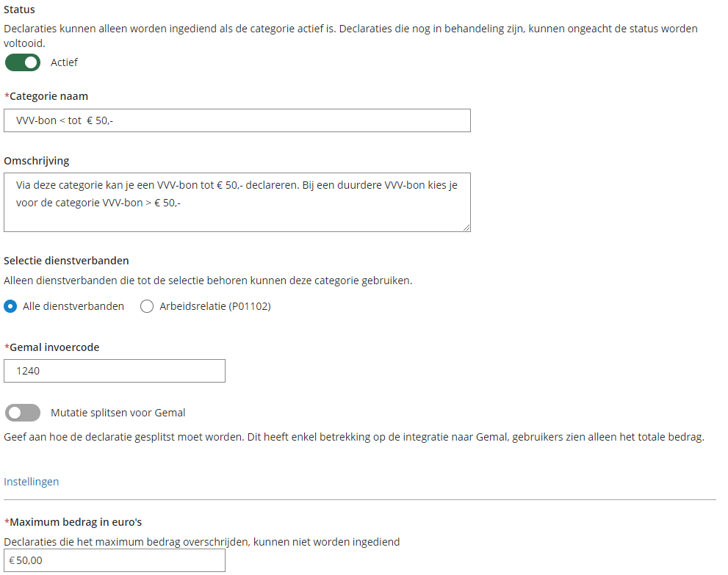
Task: Click the Omschrijving textarea resize handle
Action: pos(466,228)
